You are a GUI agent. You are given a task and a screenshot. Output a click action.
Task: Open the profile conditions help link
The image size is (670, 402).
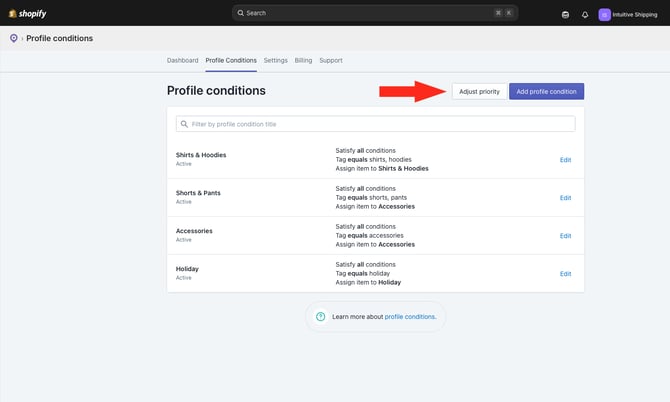[409, 317]
